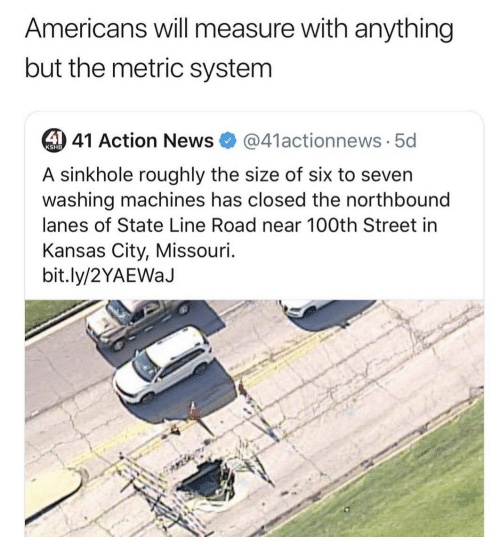
Task: Open the bit.ly/2YAEWaJ link
Action: [108, 275]
